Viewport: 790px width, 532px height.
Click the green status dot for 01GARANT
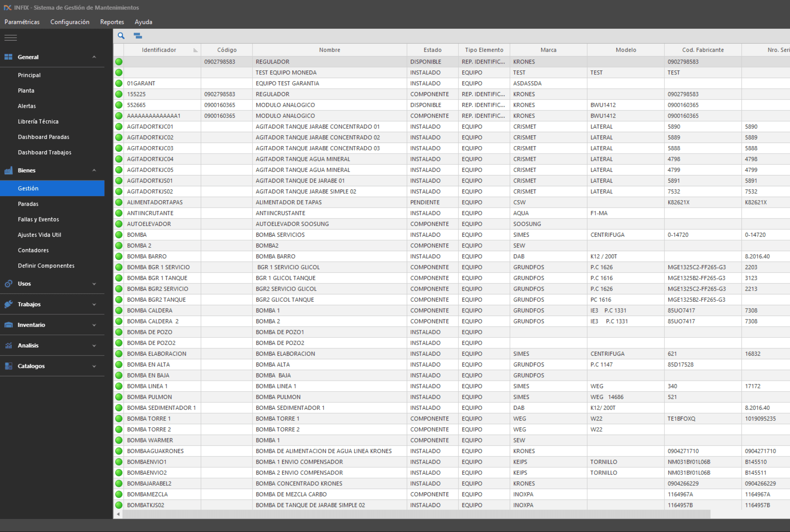click(x=119, y=83)
